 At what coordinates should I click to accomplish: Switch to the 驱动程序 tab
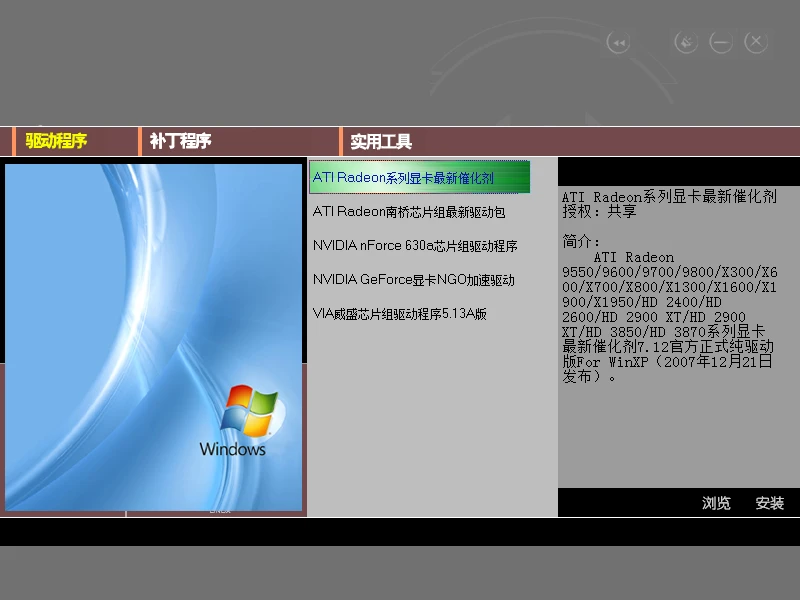[x=56, y=141]
